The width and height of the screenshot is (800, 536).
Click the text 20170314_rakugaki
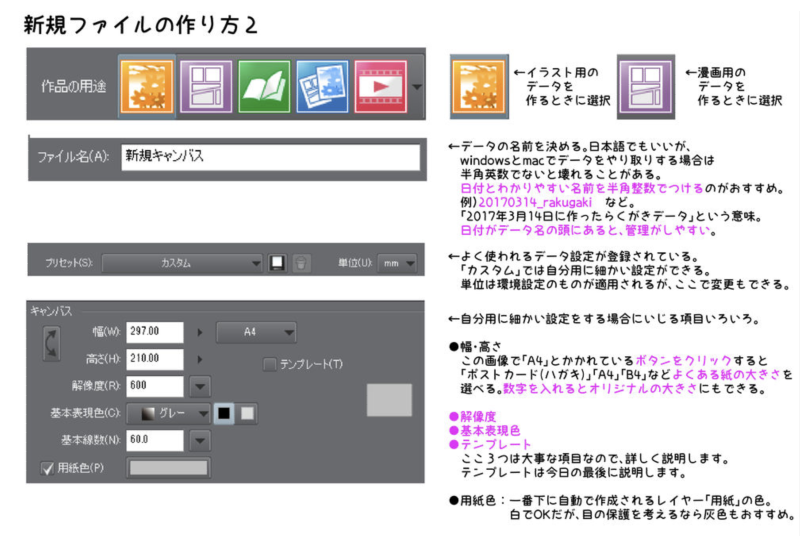[x=535, y=202]
